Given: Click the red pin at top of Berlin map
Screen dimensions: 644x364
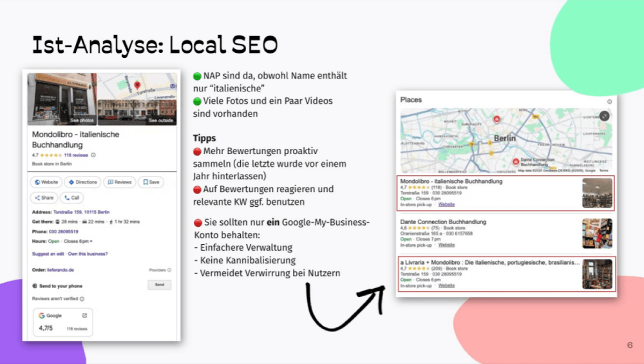Looking at the screenshot, I should point(497,120).
